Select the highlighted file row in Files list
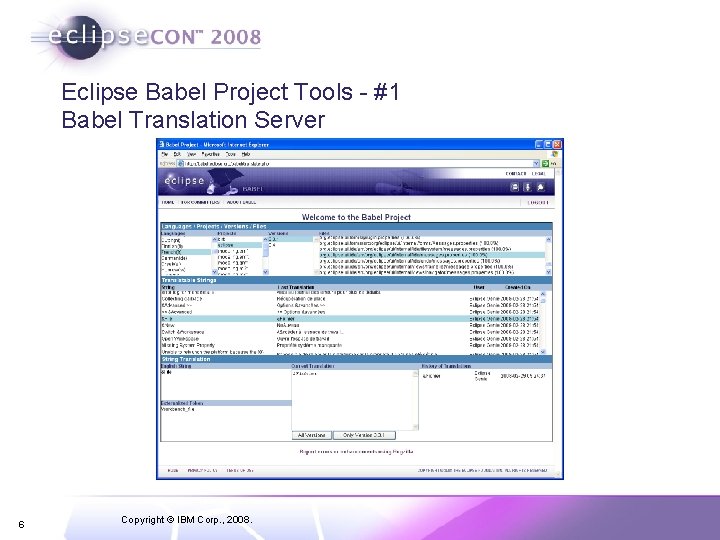Viewport: 720px width, 540px height. (432, 255)
